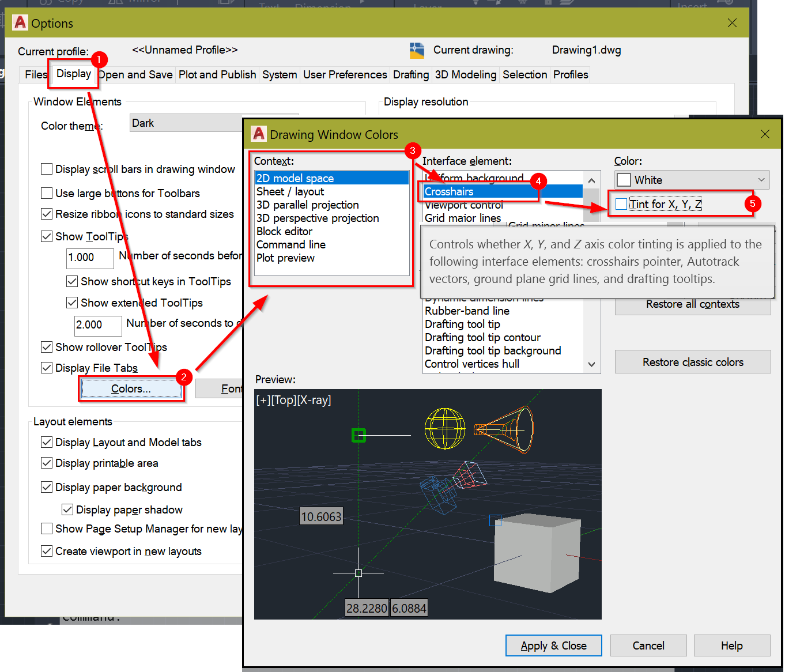Image resolution: width=785 pixels, height=672 pixels.
Task: Toggle Display printable area checkbox
Action: pyautogui.click(x=47, y=463)
